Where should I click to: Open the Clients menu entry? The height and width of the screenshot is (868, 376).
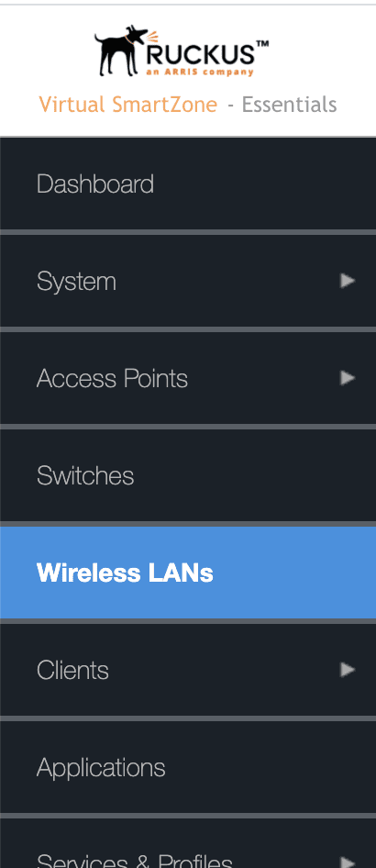pos(188,671)
